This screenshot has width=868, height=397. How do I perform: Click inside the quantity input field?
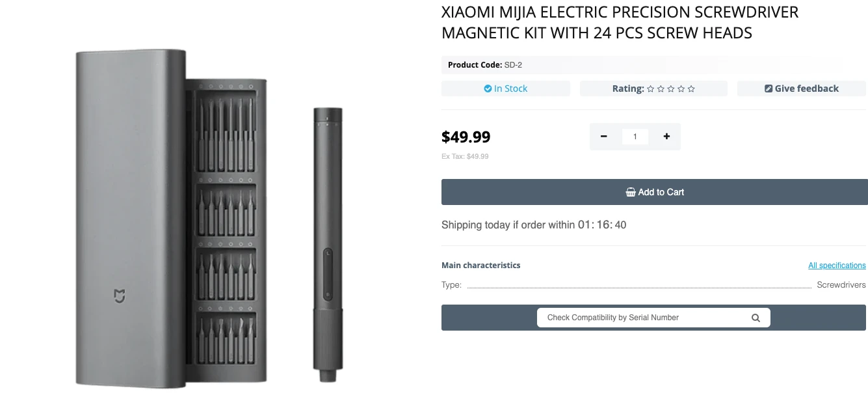(635, 137)
